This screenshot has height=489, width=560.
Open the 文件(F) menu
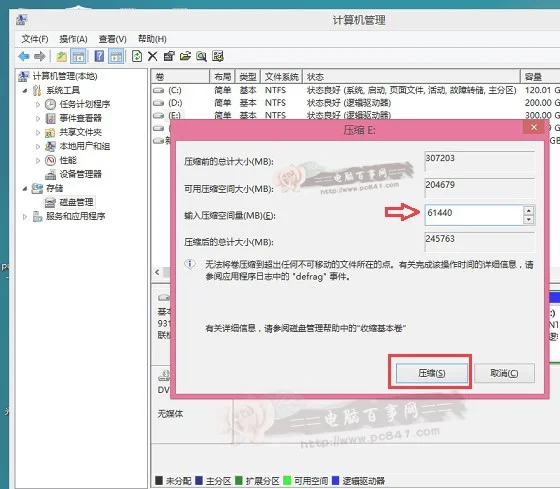click(35, 39)
